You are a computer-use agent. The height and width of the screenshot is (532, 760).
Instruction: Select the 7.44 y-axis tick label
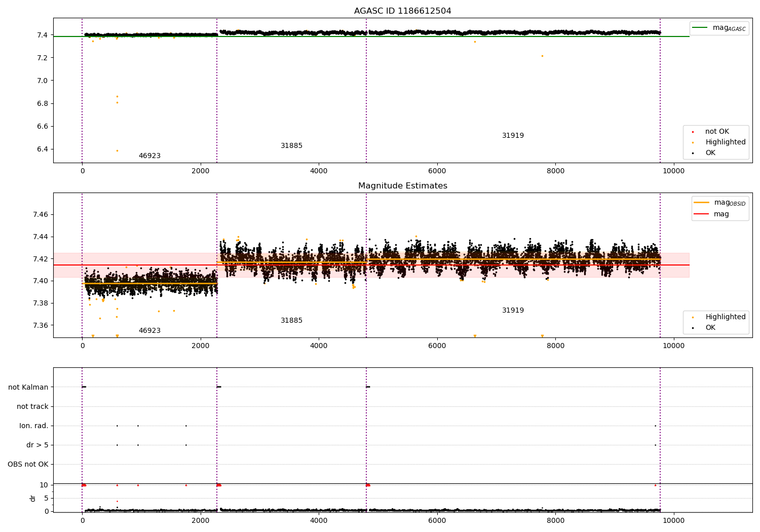tap(41, 237)
